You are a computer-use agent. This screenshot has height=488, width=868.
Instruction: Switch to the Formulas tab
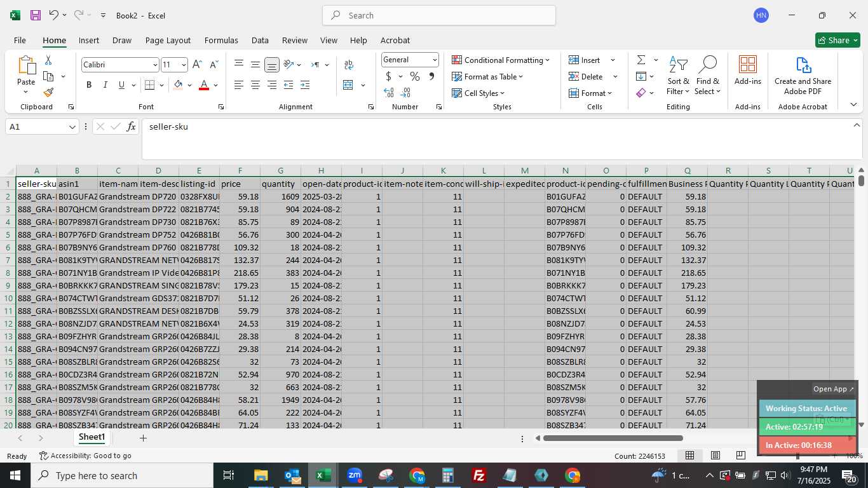(x=221, y=40)
